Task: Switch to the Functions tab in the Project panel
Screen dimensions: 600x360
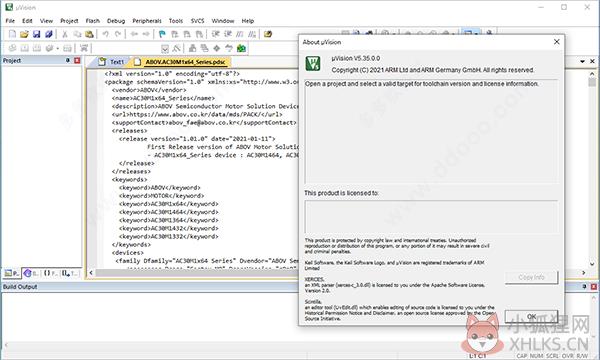Action: tap(50, 273)
